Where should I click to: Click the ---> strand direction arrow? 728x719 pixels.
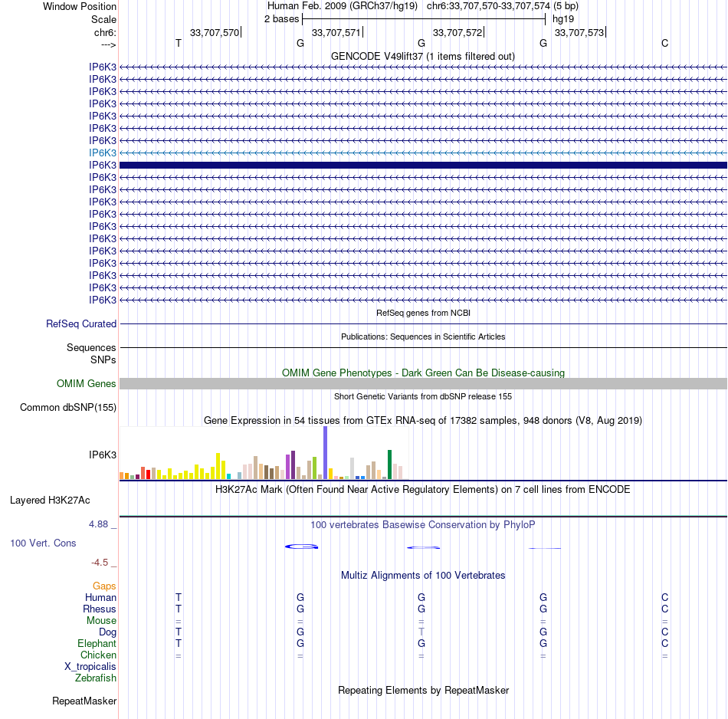[x=108, y=44]
